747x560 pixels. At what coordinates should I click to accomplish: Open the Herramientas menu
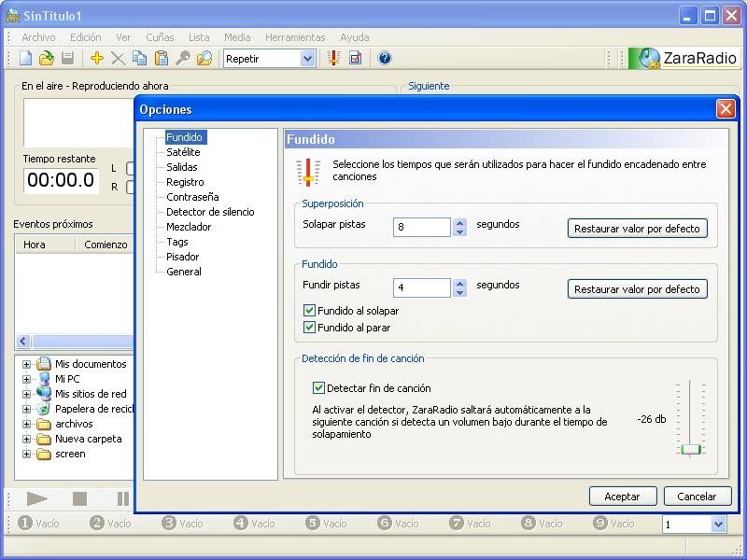(294, 37)
